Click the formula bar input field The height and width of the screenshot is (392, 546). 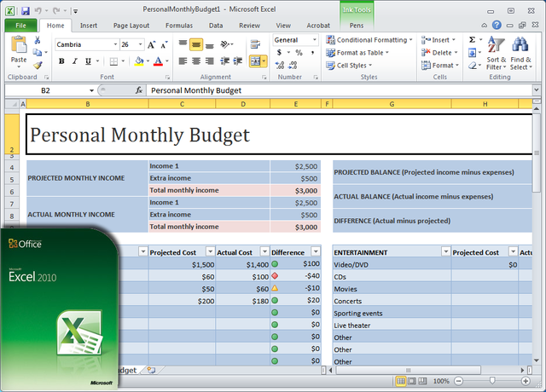pyautogui.click(x=340, y=90)
